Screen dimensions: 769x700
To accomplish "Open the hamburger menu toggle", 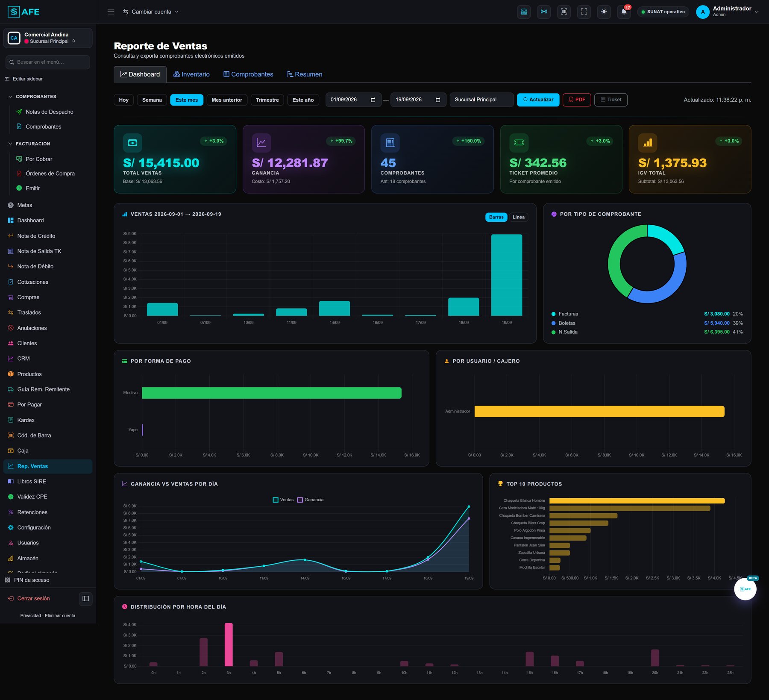I will click(111, 12).
